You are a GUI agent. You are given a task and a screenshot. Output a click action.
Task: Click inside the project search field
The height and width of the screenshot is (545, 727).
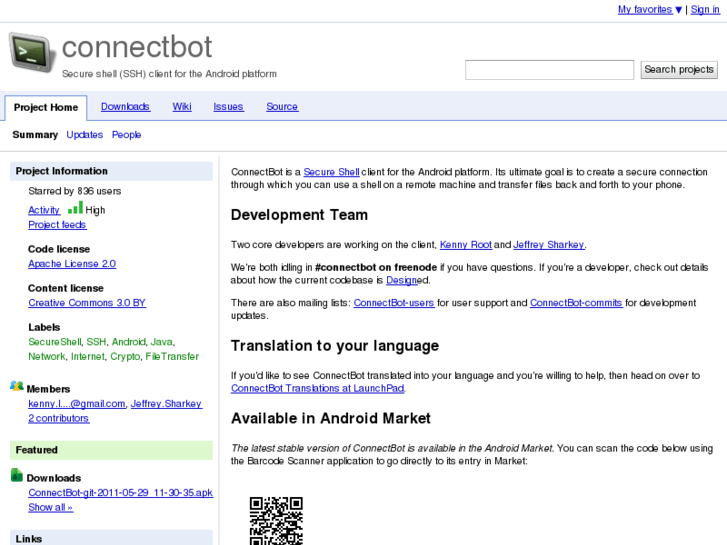549,70
